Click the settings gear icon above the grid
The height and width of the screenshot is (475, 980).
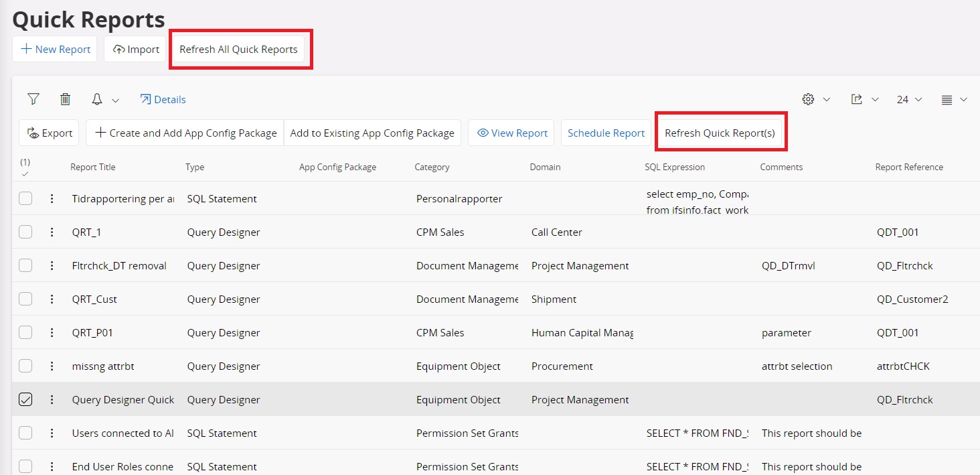tap(809, 98)
